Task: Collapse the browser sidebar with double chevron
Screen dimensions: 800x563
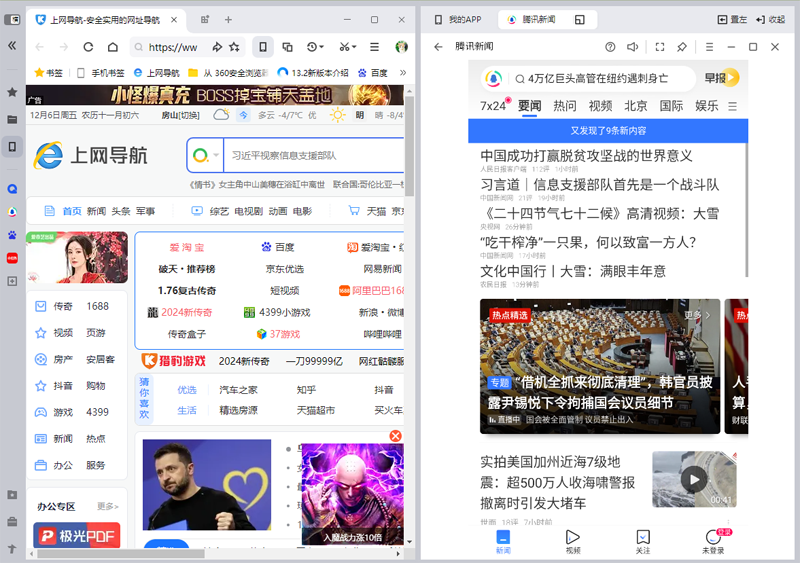Action: click(x=12, y=46)
